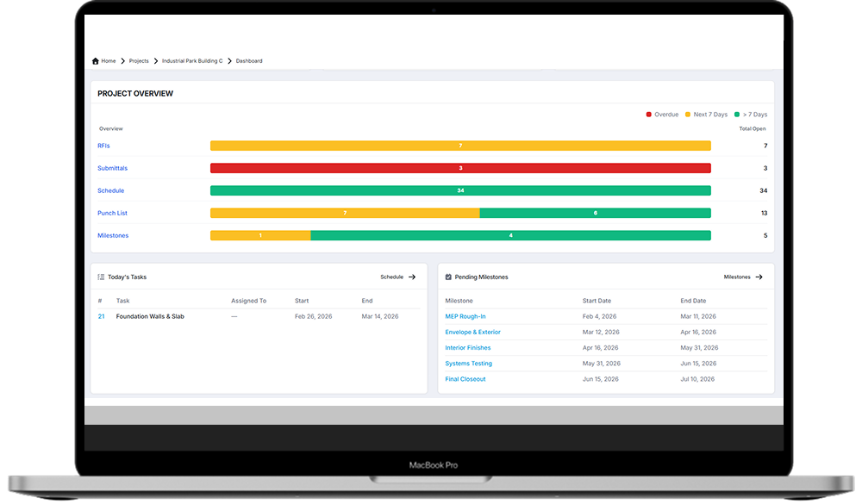Image resolution: width=862 pixels, height=504 pixels.
Task: Expand the chevron after Home breadcrumb
Action: 122,60
